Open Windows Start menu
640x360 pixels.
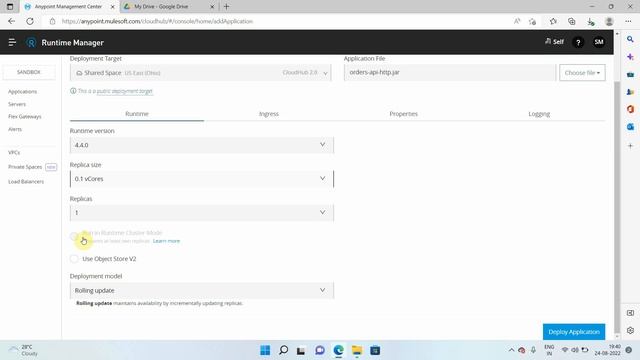click(265, 350)
